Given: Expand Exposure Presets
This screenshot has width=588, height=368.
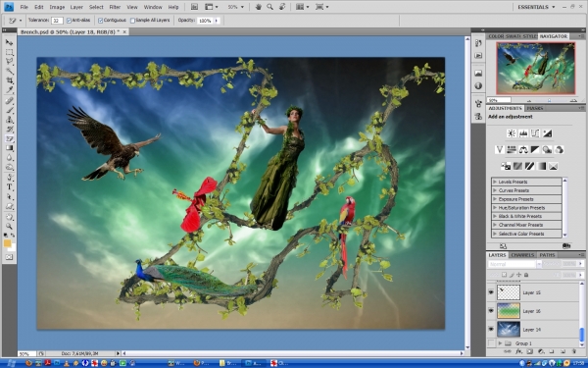Looking at the screenshot, I should click(x=495, y=199).
